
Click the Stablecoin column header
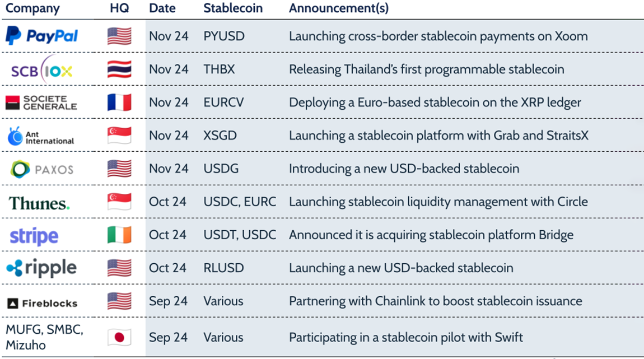click(232, 8)
